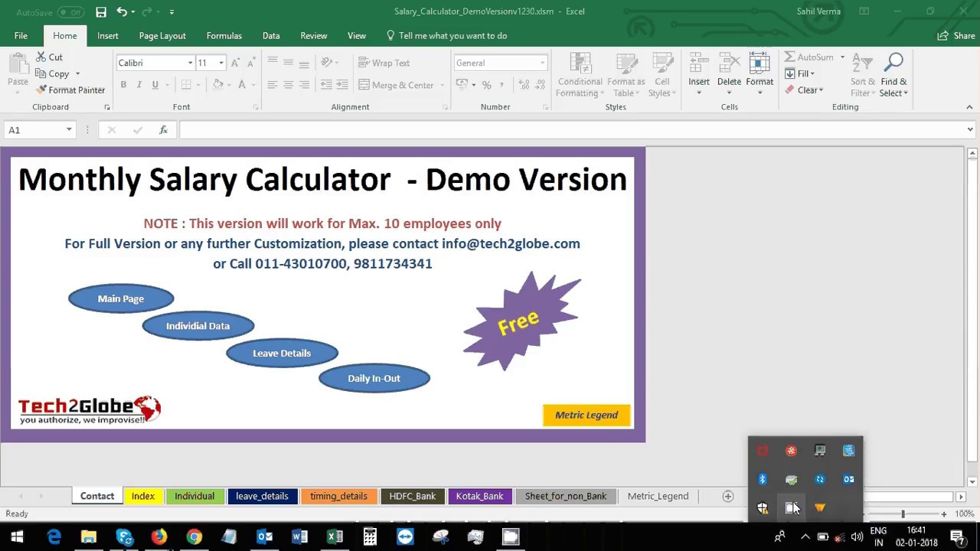The width and height of the screenshot is (980, 551).
Task: Open the HDFC_Bank sheet tab
Action: 413,497
